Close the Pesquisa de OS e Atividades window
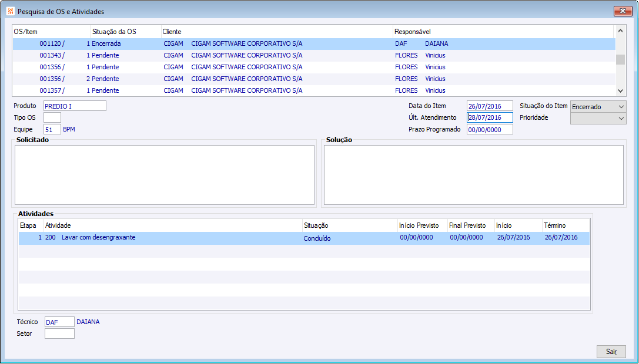 [623, 11]
